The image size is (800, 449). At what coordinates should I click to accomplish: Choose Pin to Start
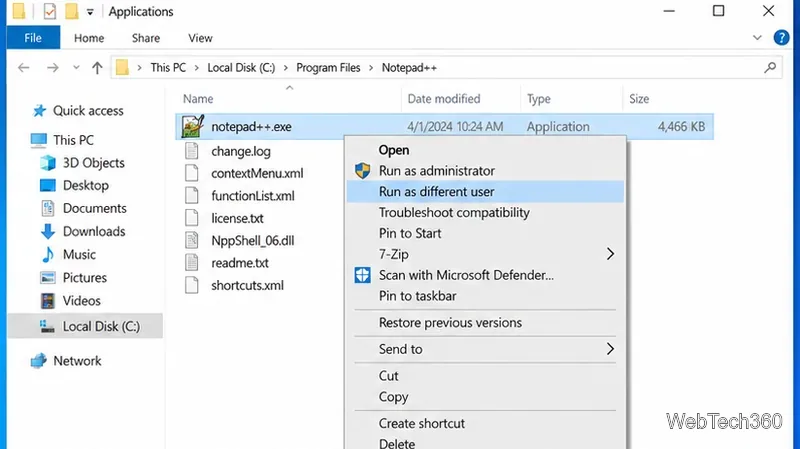click(485, 234)
